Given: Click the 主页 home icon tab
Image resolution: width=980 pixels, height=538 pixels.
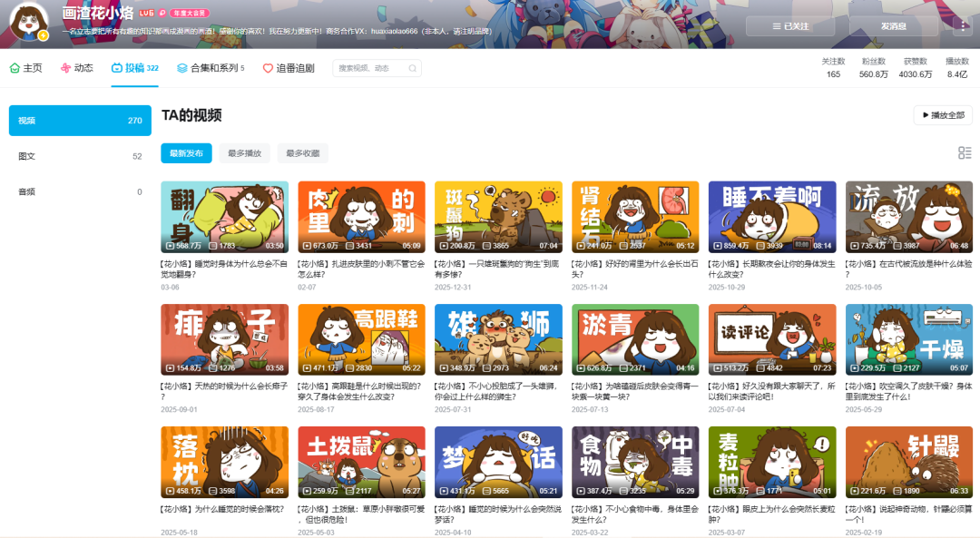Looking at the screenshot, I should point(26,68).
